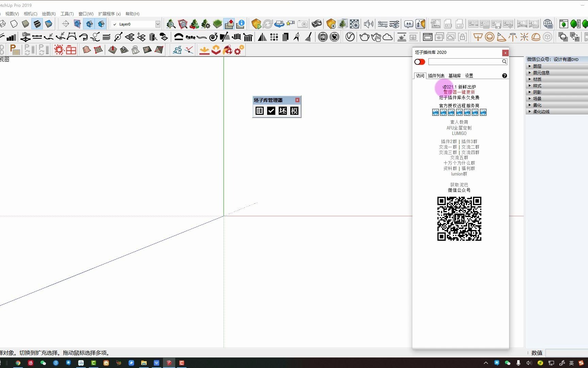Image resolution: width=588 pixels, height=368 pixels.
Task: Click the speech bubble quote icon
Action: 409,24
